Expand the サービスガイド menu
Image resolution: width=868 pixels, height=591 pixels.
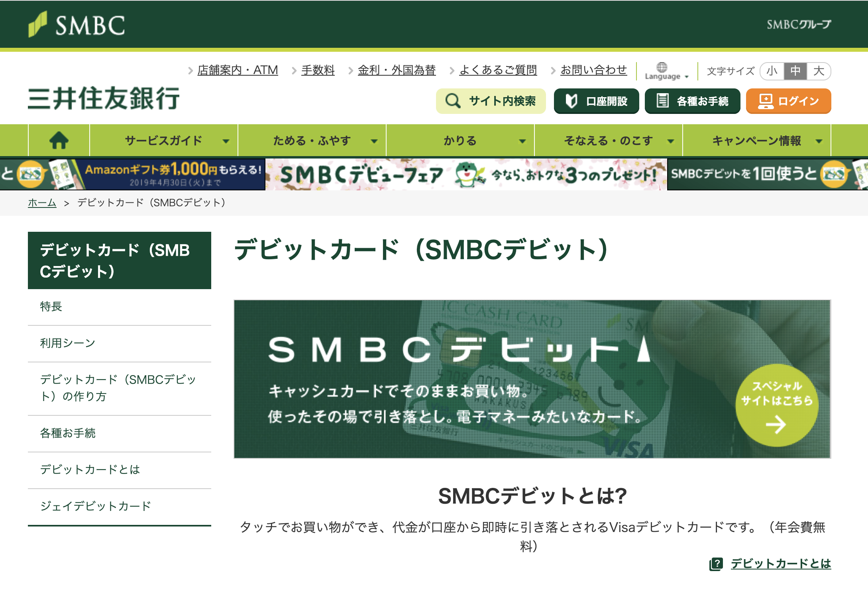(x=164, y=140)
